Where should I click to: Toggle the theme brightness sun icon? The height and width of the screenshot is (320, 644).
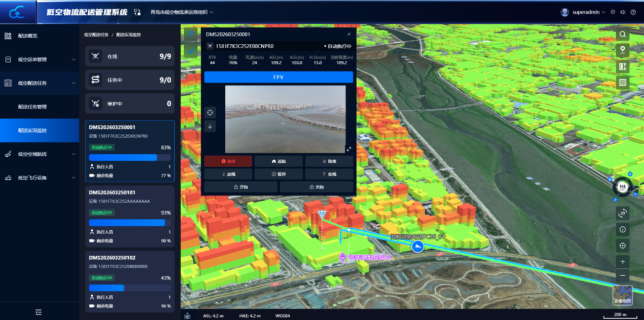pos(612,12)
